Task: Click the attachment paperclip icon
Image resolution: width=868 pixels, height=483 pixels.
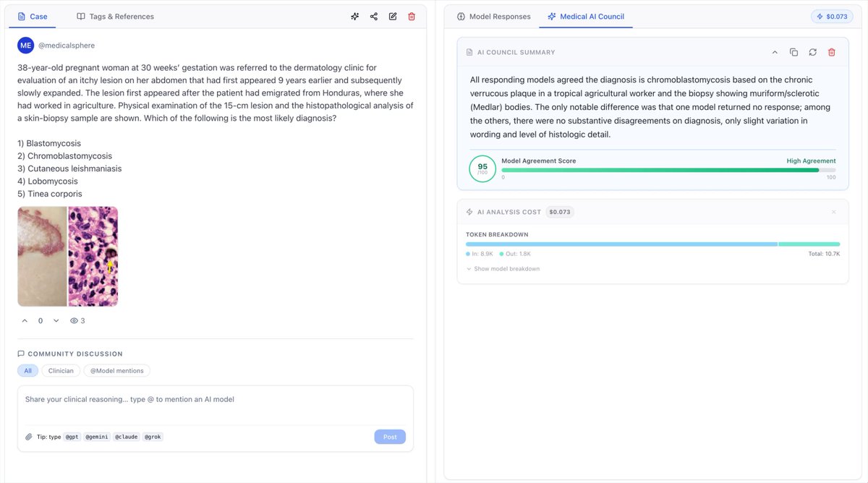Action: [29, 437]
